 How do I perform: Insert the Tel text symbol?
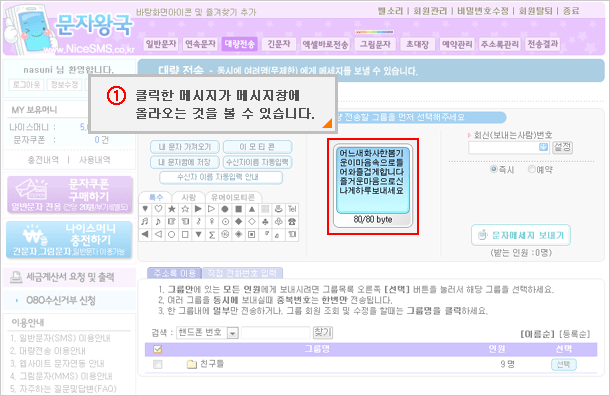point(292,209)
